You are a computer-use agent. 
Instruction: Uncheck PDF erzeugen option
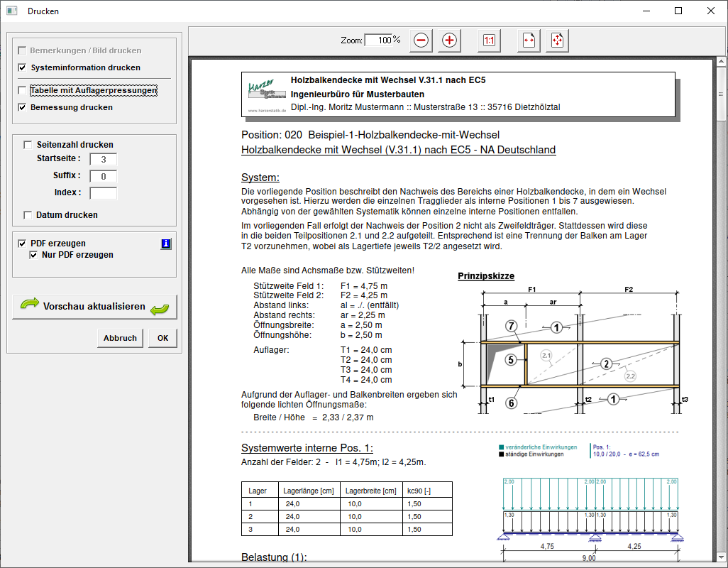(x=23, y=244)
